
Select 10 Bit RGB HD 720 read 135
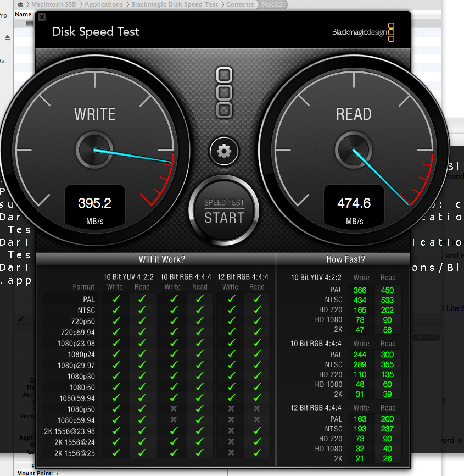[x=387, y=374]
